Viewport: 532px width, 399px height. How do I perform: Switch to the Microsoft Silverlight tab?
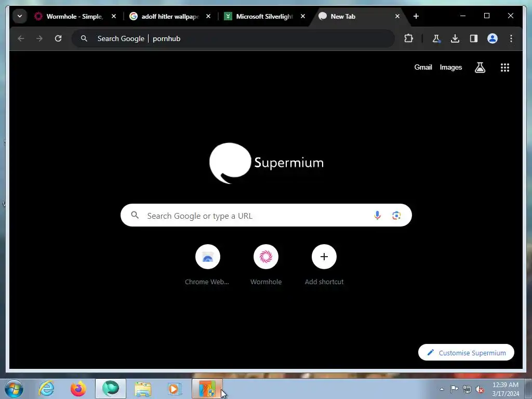pos(264,16)
